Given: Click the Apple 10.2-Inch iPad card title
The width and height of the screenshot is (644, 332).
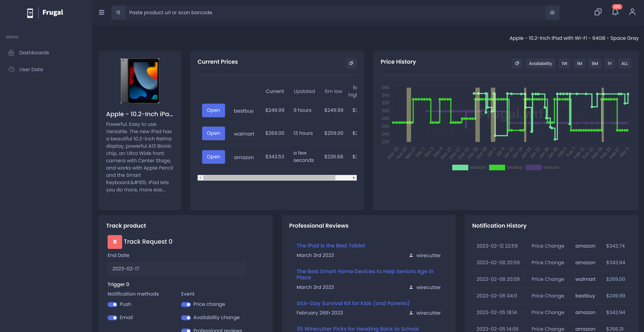Looking at the screenshot, I should click(140, 114).
